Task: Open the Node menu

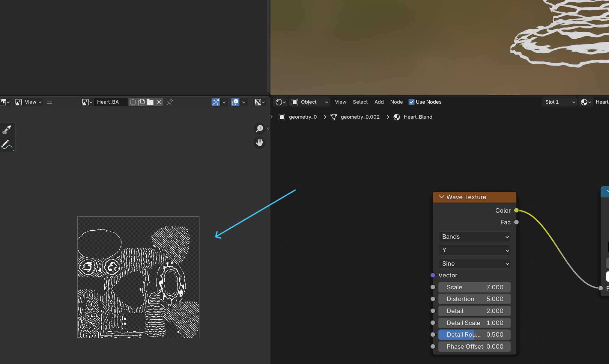Action: pos(396,102)
